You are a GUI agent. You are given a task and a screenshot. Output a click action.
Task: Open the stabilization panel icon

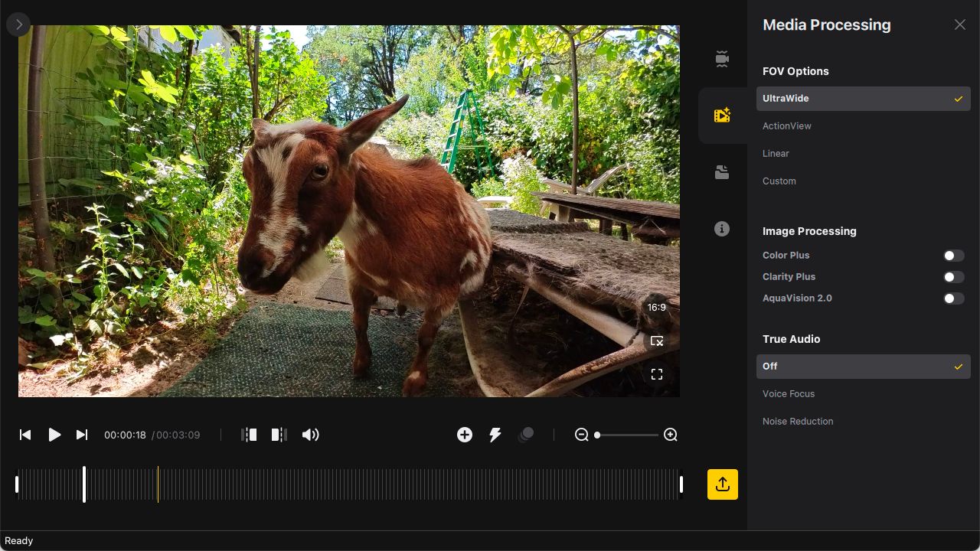pos(721,59)
